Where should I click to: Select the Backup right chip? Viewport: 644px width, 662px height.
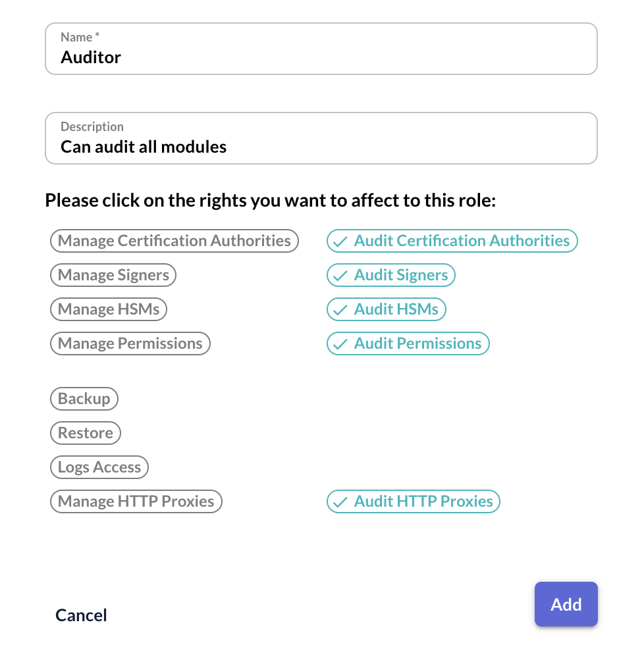(84, 399)
